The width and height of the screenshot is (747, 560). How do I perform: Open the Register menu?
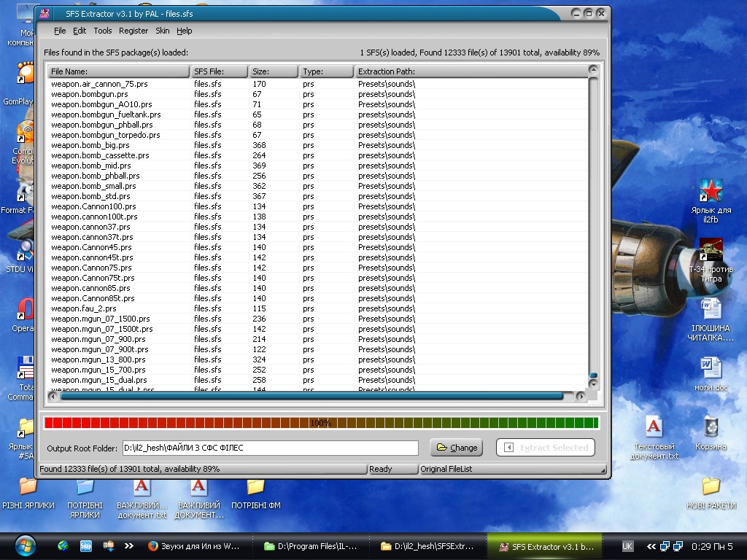(133, 31)
